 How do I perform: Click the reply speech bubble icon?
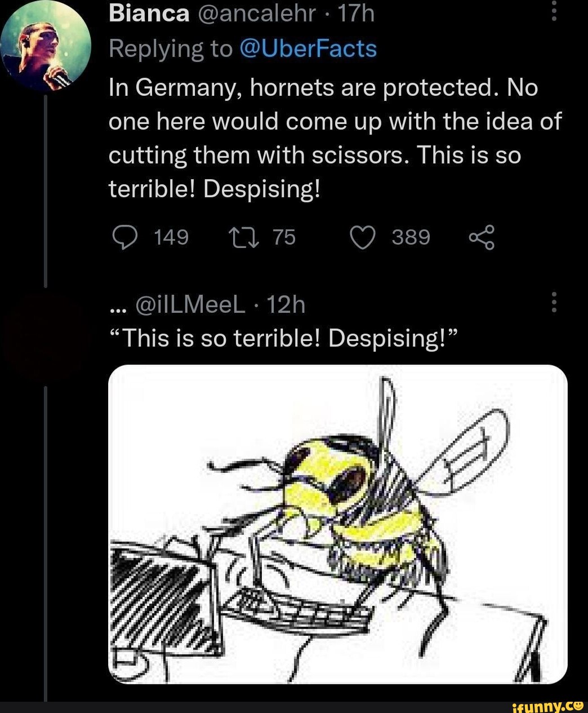(122, 237)
